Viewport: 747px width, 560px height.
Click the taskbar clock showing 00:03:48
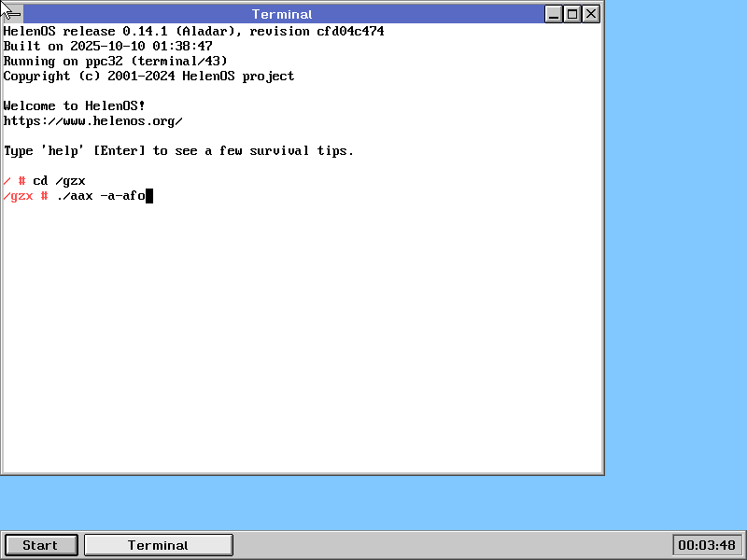pyautogui.click(x=707, y=545)
